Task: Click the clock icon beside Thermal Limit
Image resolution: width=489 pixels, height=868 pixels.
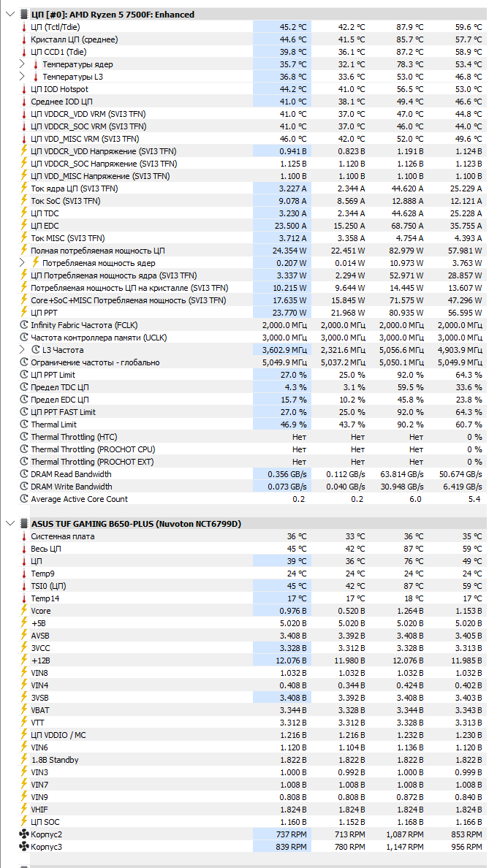Action: 24,424
